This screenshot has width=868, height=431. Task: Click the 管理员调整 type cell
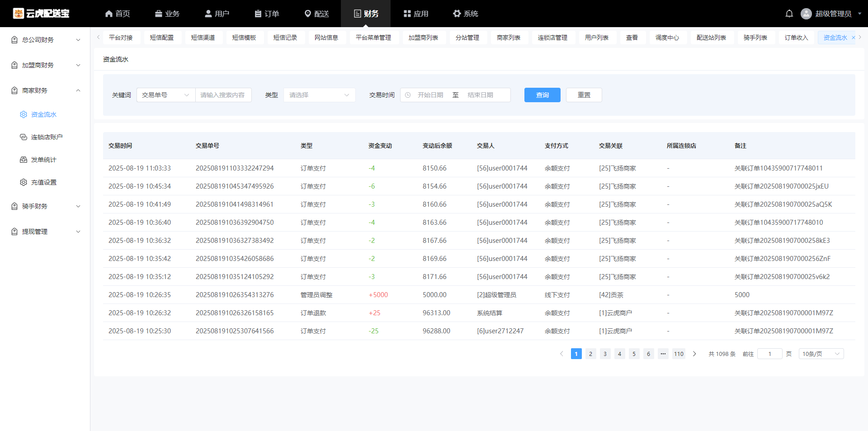tap(316, 295)
